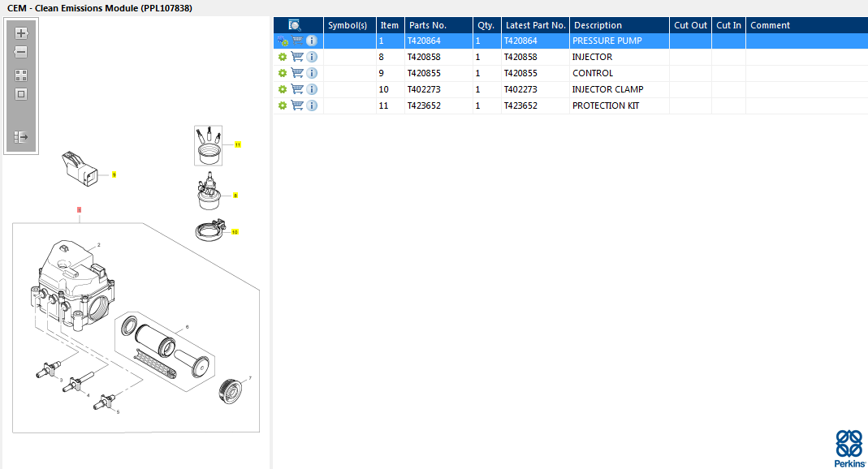Select callout 10 on the diagram
The width and height of the screenshot is (868, 469).
click(x=235, y=232)
